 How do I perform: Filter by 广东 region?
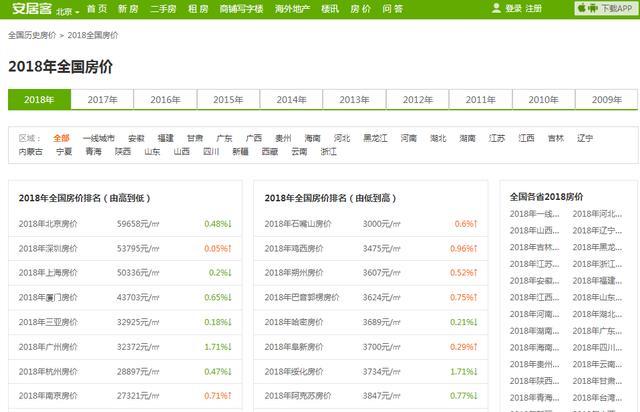224,138
